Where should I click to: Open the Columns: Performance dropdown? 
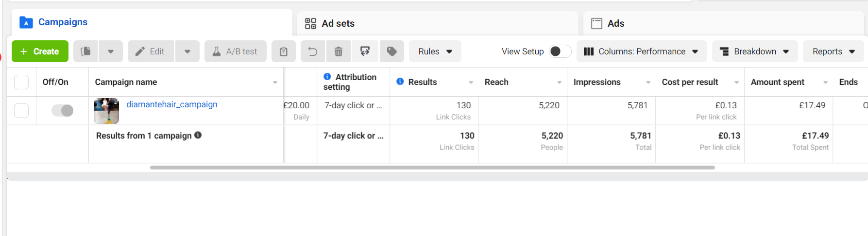(x=641, y=51)
